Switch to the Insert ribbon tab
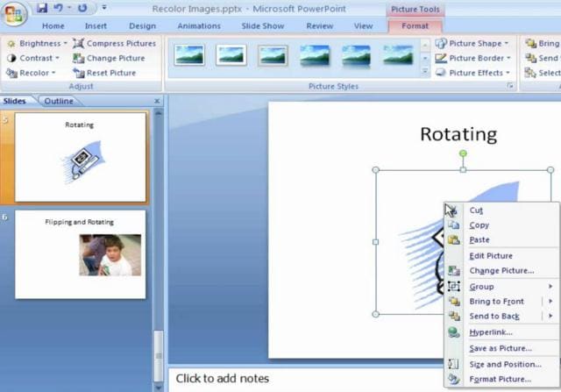Image resolution: width=561 pixels, height=392 pixels. (x=96, y=25)
